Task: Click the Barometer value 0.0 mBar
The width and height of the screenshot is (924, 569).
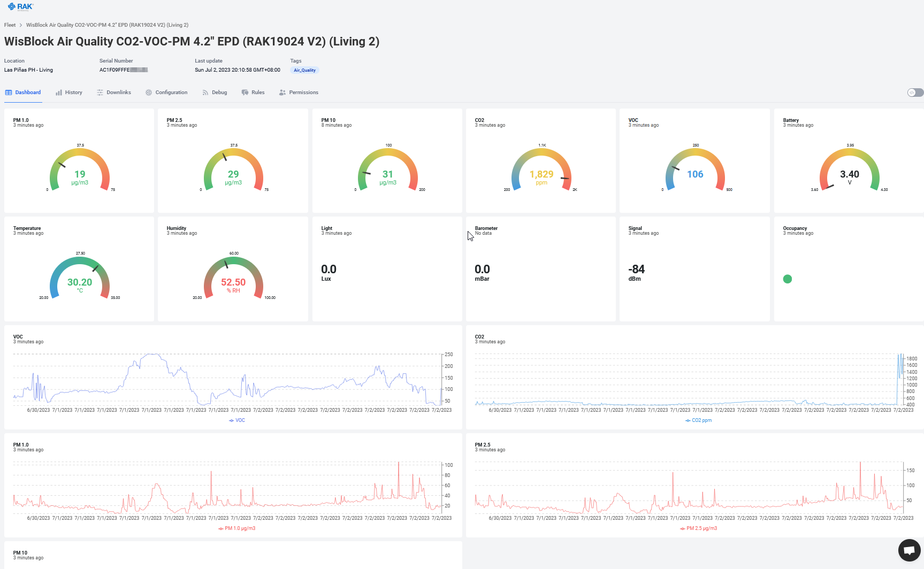Action: [x=482, y=272]
